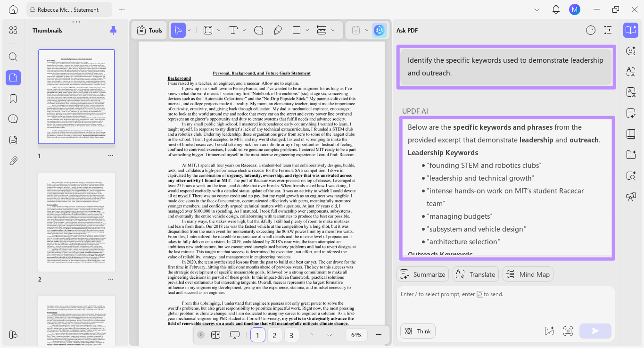
Task: Go to the home icon
Action: pos(13,9)
